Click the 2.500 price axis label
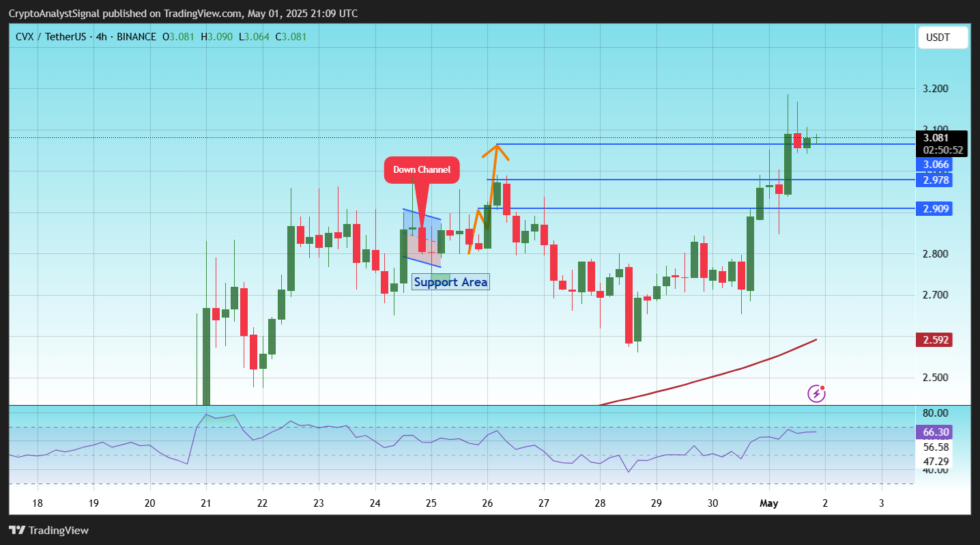980x545 pixels. 934,378
